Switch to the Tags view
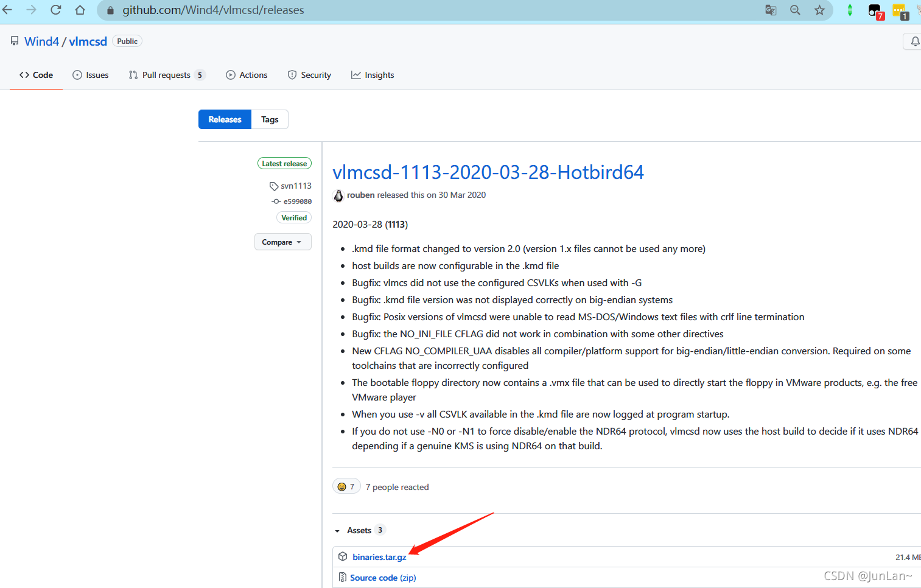Viewport: 921px width, 588px height. pyautogui.click(x=270, y=119)
